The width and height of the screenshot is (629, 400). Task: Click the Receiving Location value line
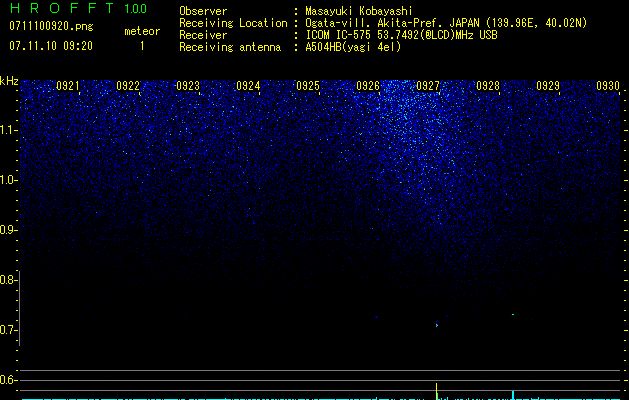[446, 23]
